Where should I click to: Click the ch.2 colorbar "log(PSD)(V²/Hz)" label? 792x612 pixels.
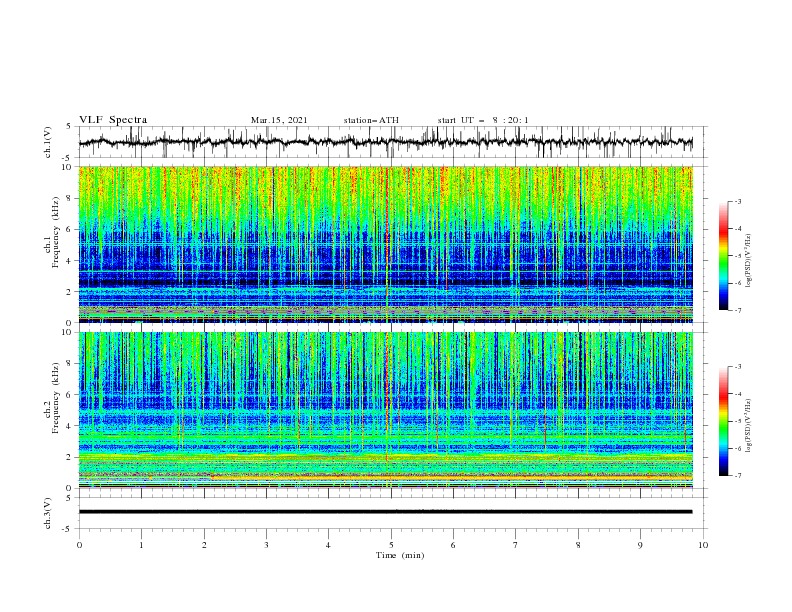[749, 426]
